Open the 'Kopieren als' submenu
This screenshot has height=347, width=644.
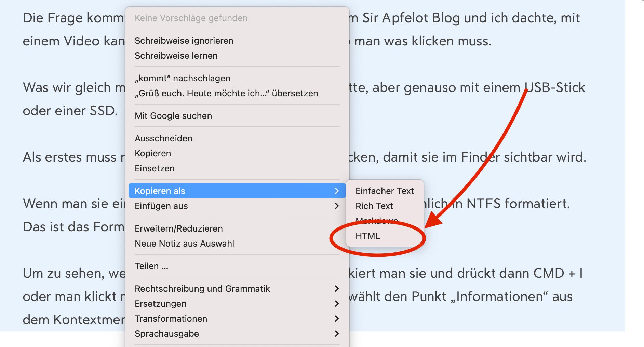[x=237, y=191]
